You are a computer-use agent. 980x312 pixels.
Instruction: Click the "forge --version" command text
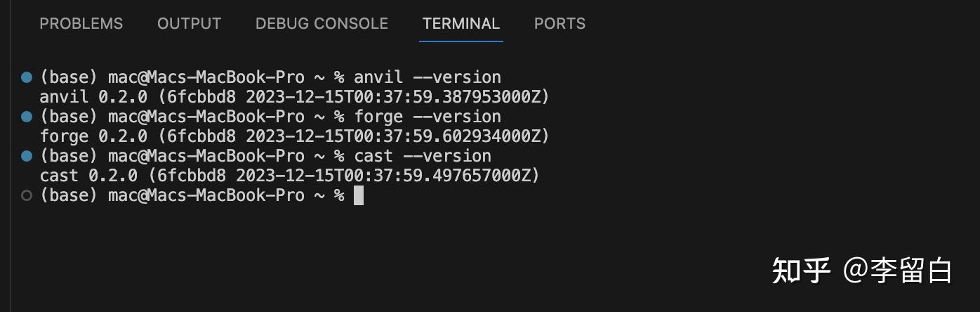427,116
